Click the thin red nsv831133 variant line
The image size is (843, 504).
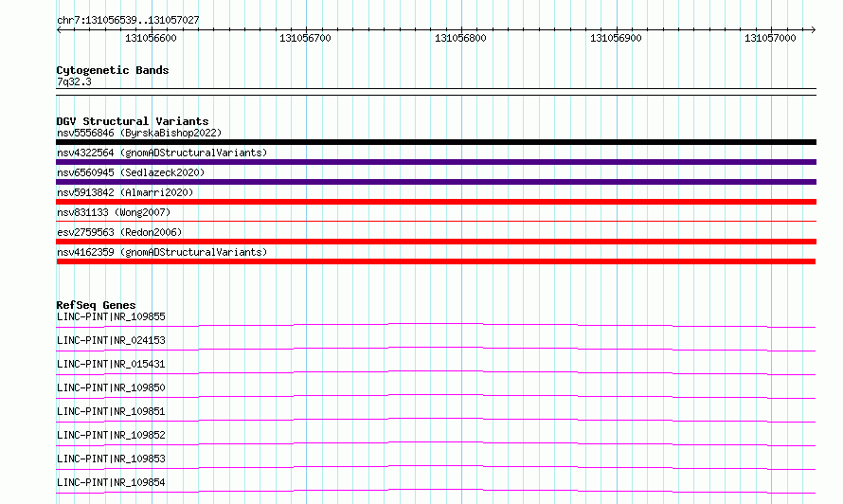point(436,221)
